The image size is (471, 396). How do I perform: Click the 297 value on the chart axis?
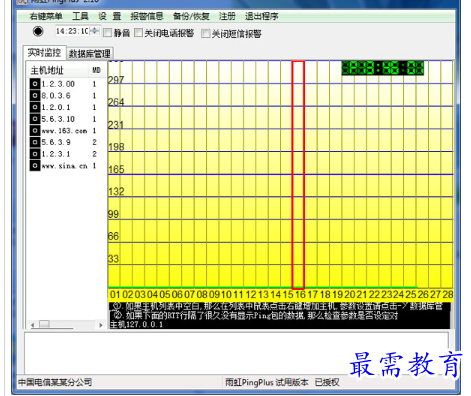pos(116,80)
